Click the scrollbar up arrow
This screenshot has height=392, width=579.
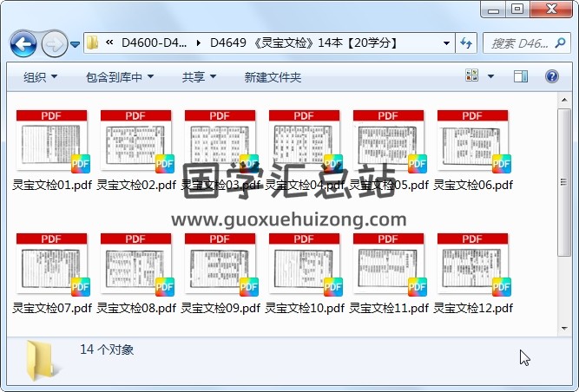pos(564,100)
